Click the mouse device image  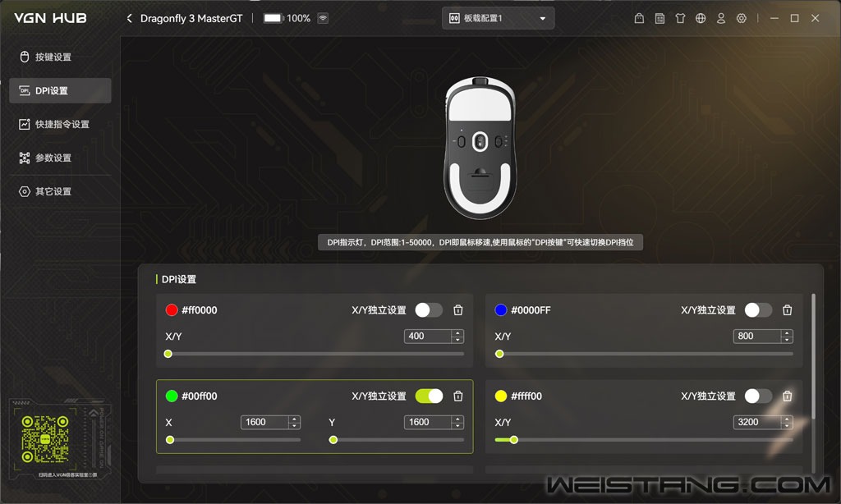(480, 148)
